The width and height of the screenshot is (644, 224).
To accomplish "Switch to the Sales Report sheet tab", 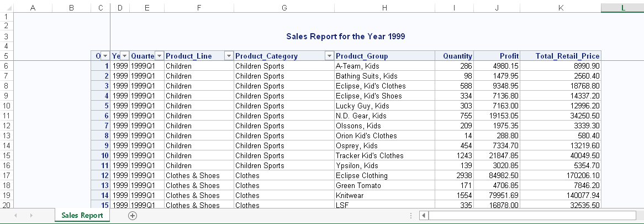I will point(82,216).
